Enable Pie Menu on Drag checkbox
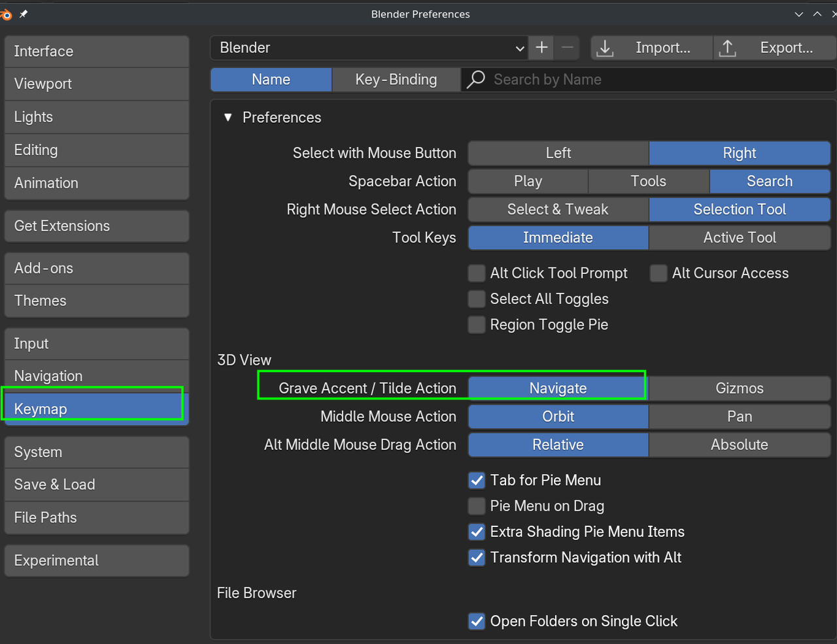This screenshot has width=837, height=644. coord(477,506)
